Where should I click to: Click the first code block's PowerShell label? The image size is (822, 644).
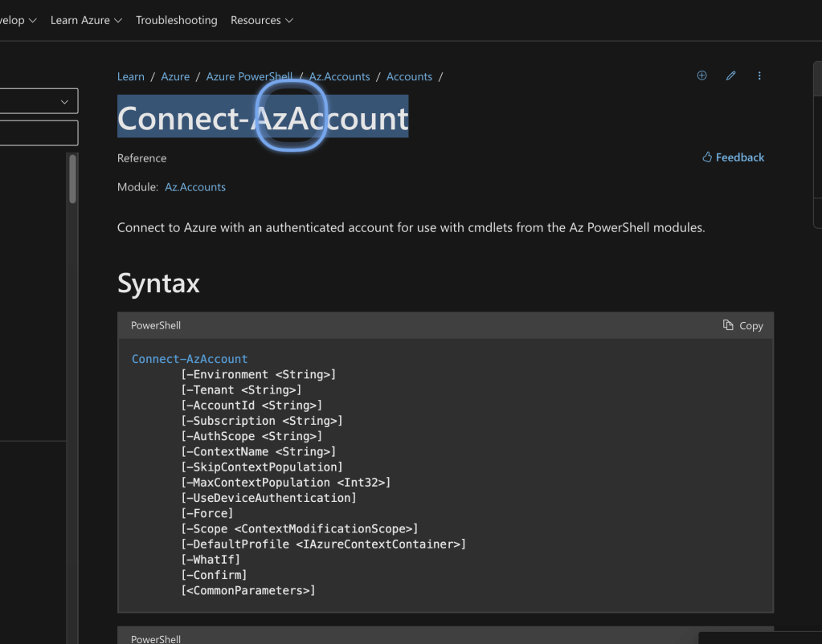point(156,325)
